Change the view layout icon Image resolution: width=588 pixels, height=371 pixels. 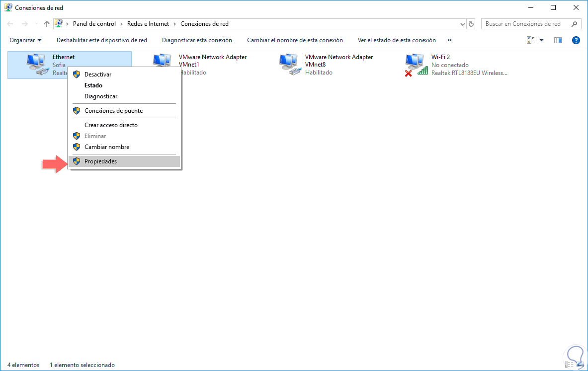pos(530,40)
